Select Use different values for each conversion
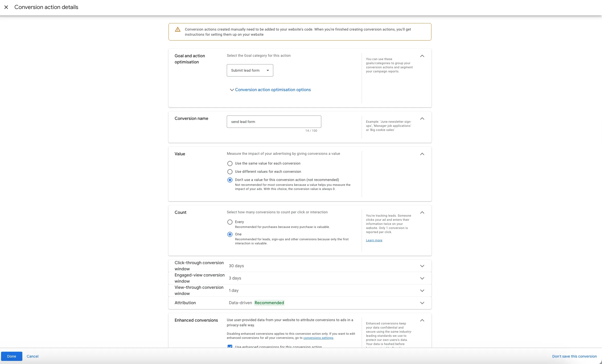This screenshot has width=602, height=364. tap(230, 172)
